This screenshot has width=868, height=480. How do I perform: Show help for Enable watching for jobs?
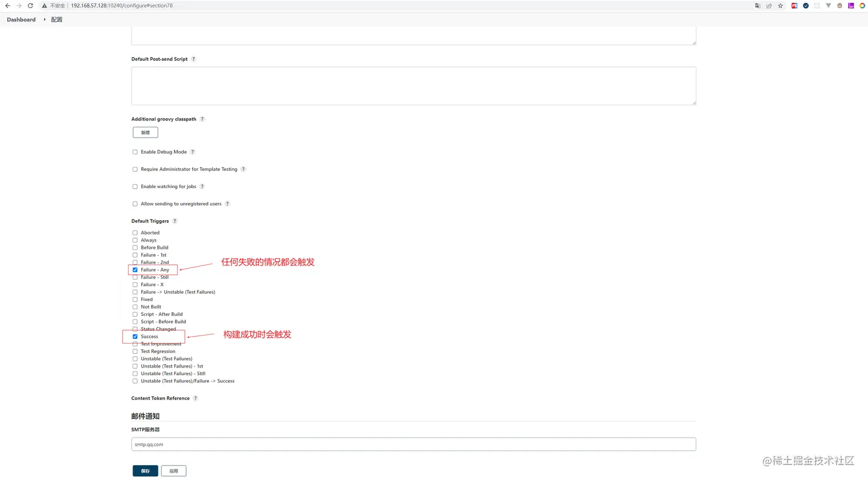coord(202,186)
